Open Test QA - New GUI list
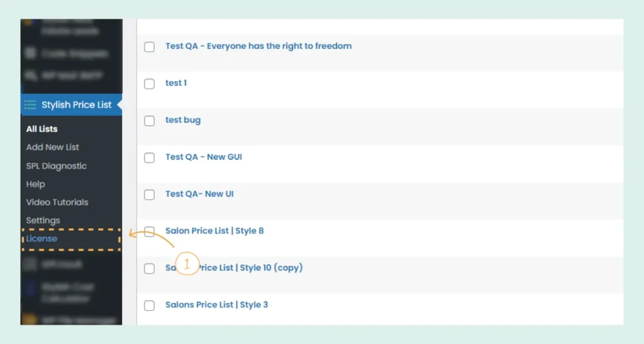The height and width of the screenshot is (344, 644). [204, 157]
